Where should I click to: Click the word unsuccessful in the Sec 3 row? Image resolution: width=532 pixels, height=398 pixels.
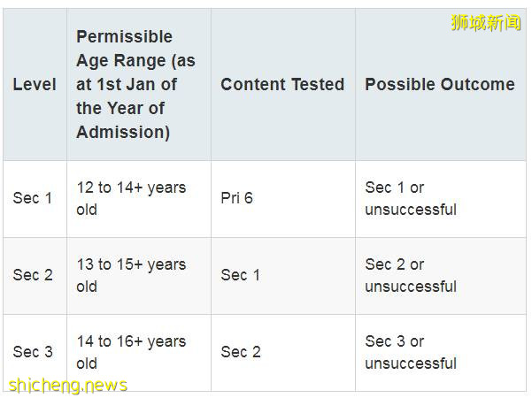click(x=411, y=364)
